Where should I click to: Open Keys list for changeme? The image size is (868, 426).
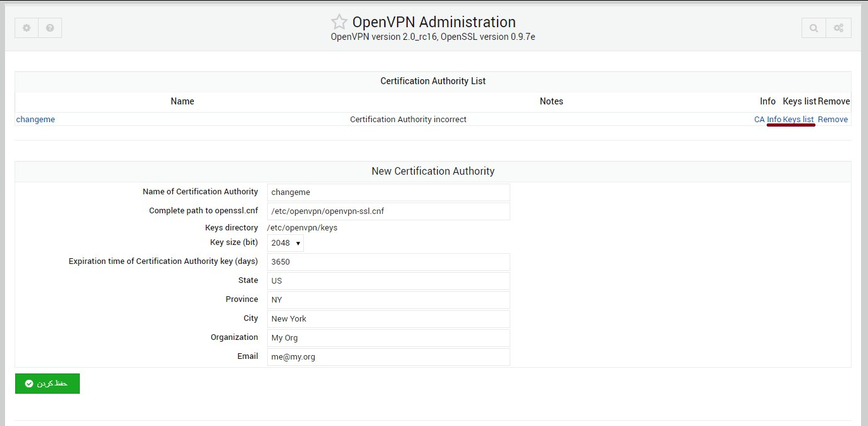coord(798,120)
